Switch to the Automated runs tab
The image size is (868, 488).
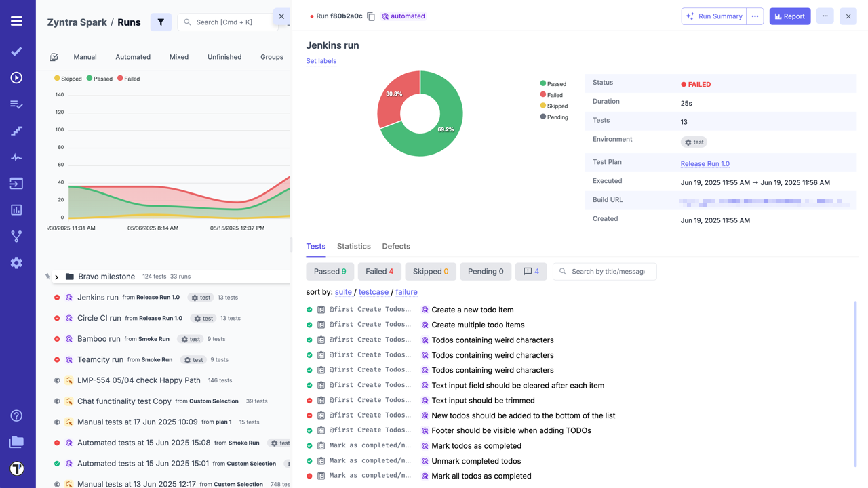click(x=133, y=57)
